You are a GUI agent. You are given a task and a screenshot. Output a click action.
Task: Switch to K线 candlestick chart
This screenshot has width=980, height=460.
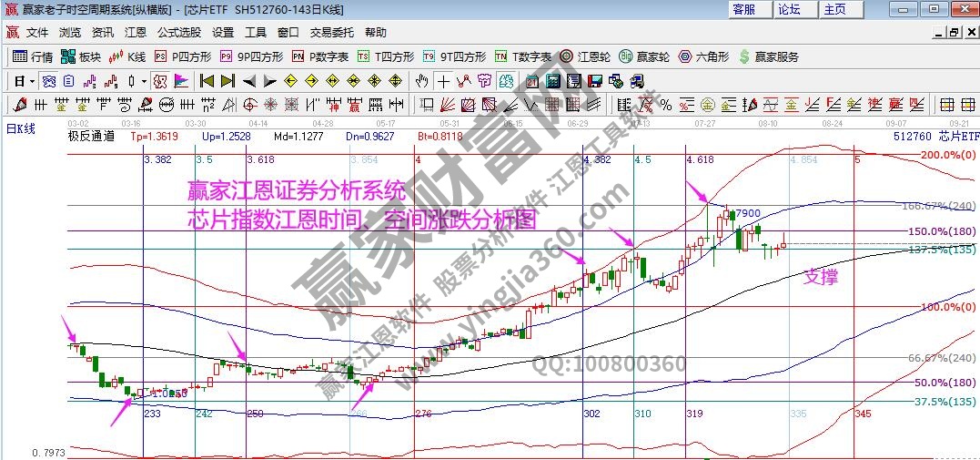[x=127, y=56]
